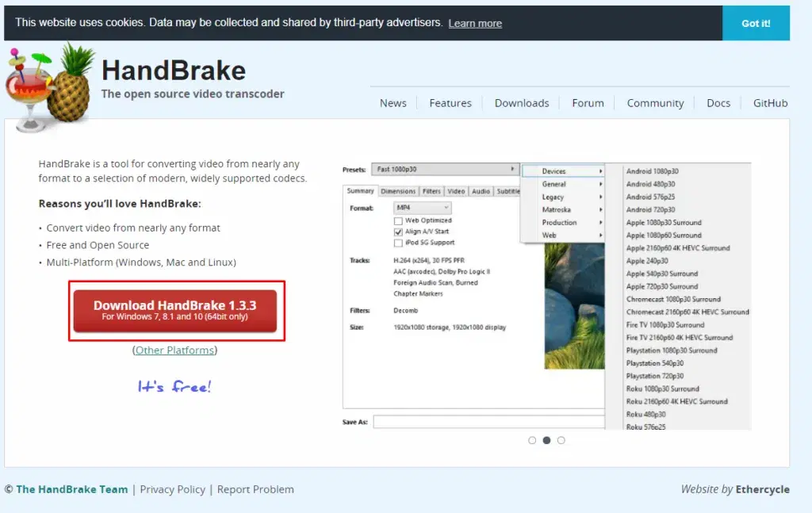Expand the Devices preset submenu
The height and width of the screenshot is (513, 812).
coord(563,170)
